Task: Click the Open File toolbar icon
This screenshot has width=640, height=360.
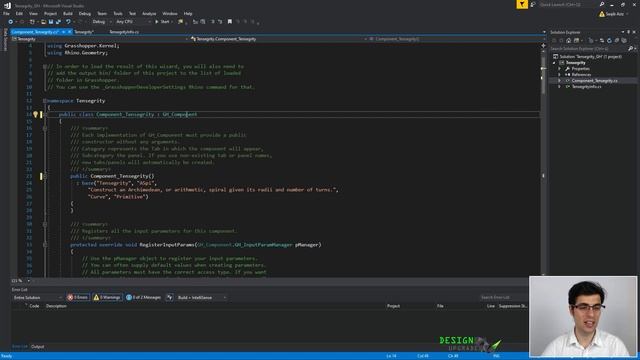Action: click(x=43, y=22)
